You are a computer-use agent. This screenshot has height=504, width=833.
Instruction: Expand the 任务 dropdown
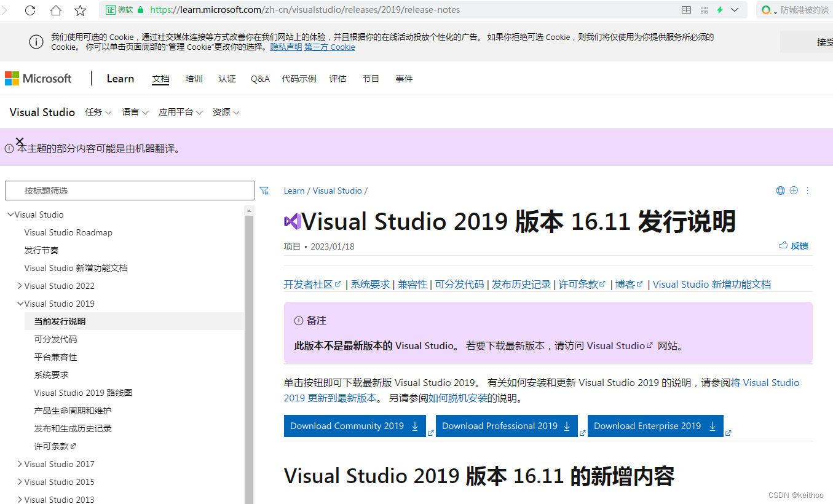tap(98, 112)
